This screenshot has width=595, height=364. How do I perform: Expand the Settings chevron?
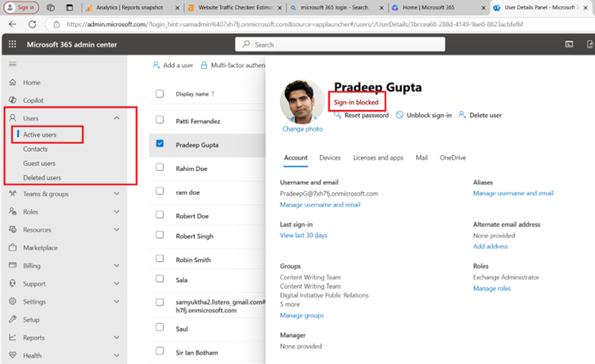(x=116, y=301)
